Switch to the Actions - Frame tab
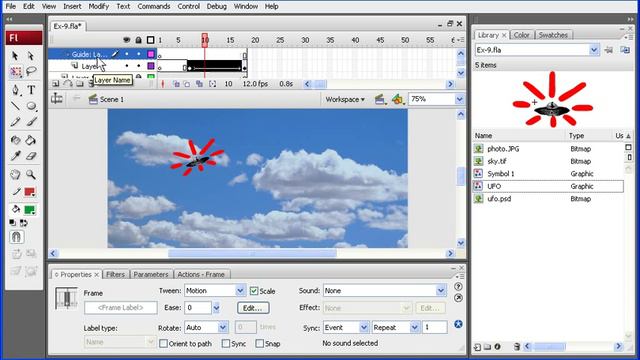Screen dimensions: 640x360 pyautogui.click(x=201, y=274)
